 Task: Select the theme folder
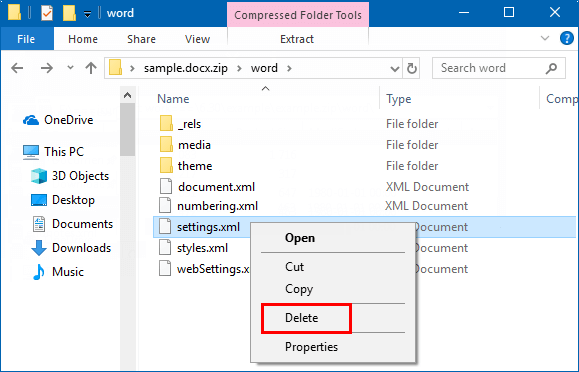coord(195,166)
